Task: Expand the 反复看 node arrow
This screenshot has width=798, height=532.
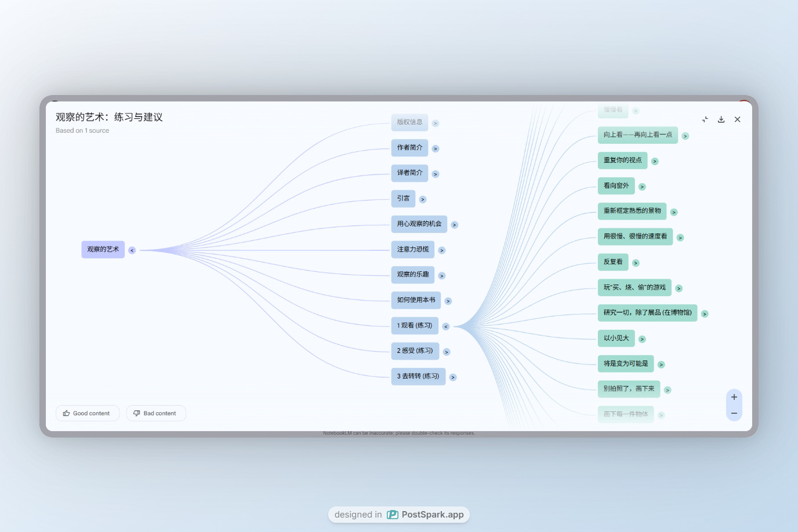Action: [x=636, y=263]
